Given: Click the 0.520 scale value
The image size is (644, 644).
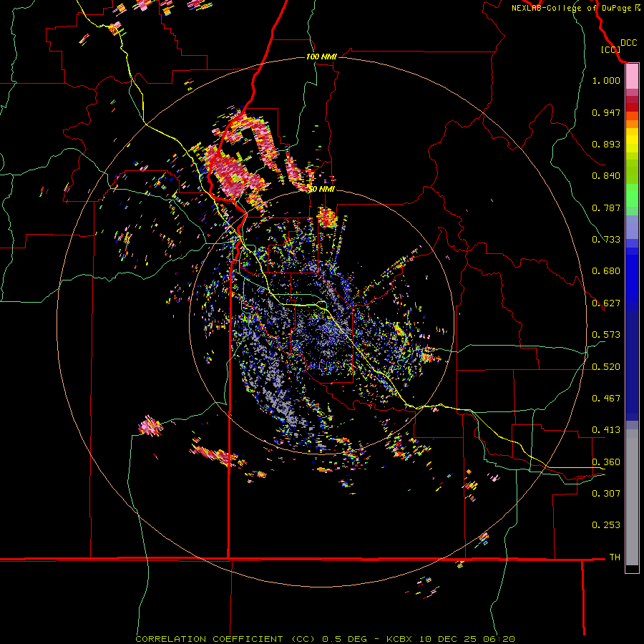Looking at the screenshot, I should 606,367.
